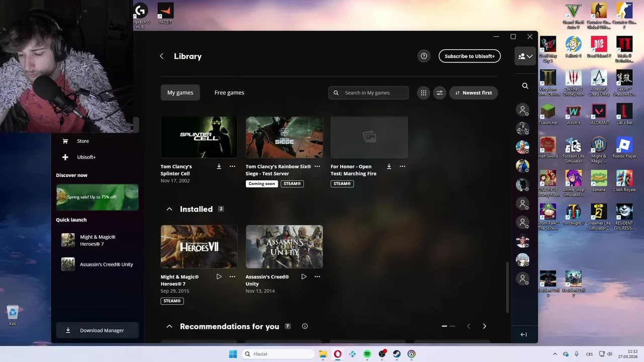Open the filter options icon

pos(440,93)
